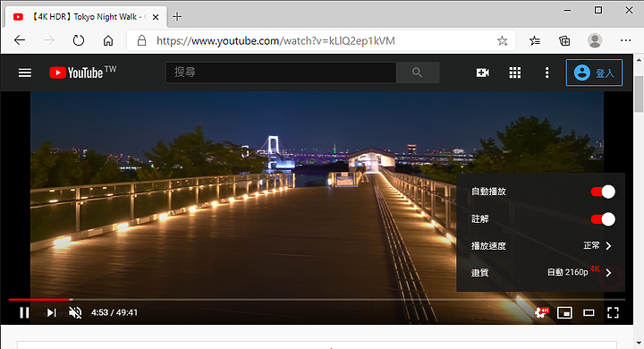Viewport: 644px width, 349px height.
Task: Click the address bar URL
Action: [275, 40]
